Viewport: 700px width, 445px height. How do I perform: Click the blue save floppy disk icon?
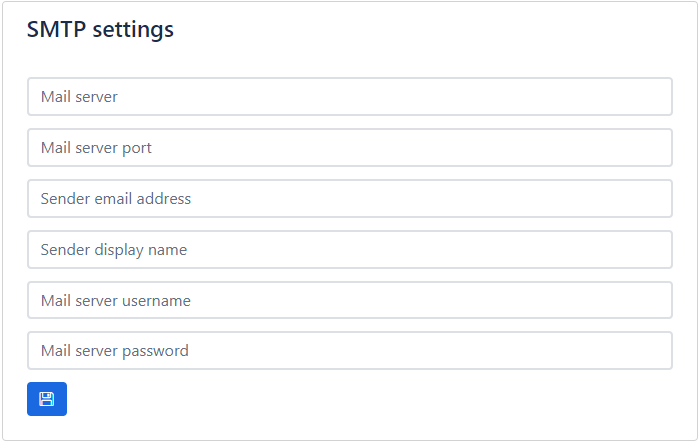47,399
